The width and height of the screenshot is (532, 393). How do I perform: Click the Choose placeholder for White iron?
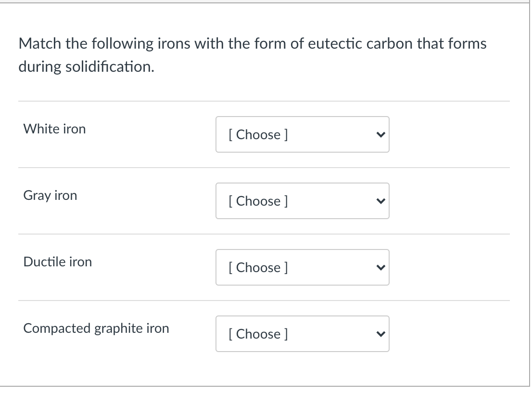click(258, 134)
